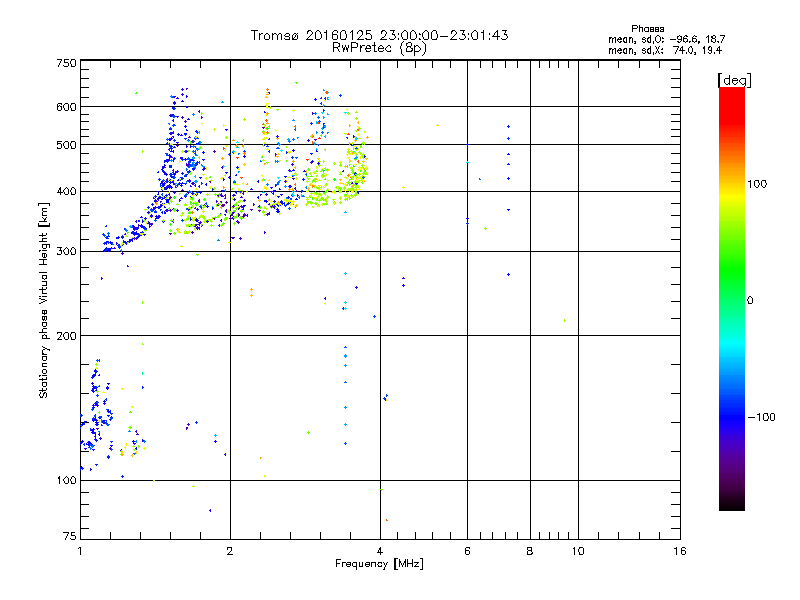Viewport: 800px width, 600px height.
Task: Click the '100' y-axis tick label
Action: 66,480
